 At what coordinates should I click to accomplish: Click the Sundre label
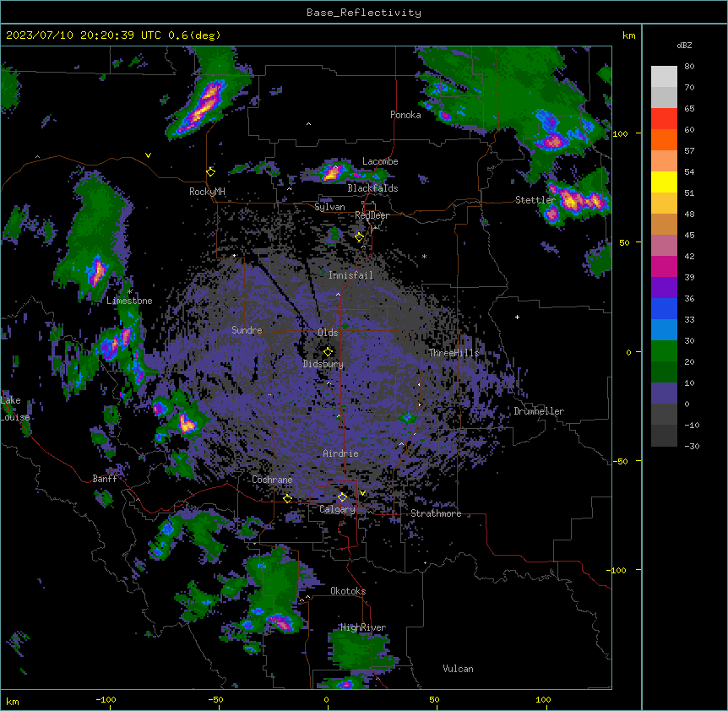click(247, 330)
